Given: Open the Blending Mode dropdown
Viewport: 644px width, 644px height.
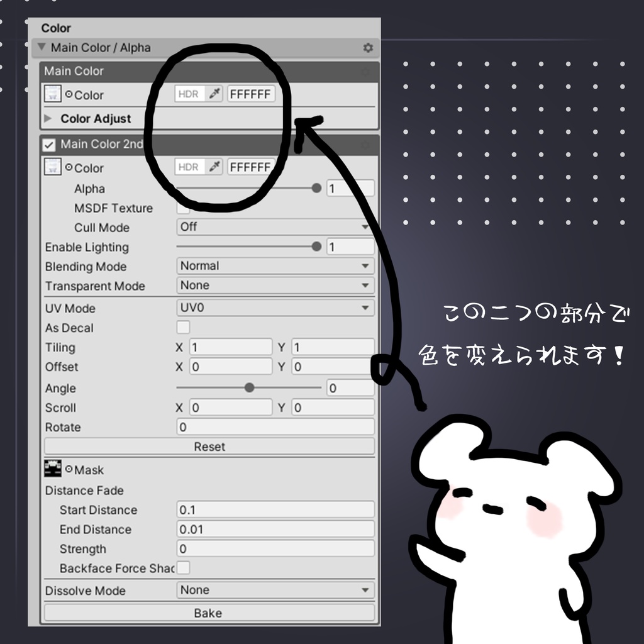Looking at the screenshot, I should click(x=275, y=266).
